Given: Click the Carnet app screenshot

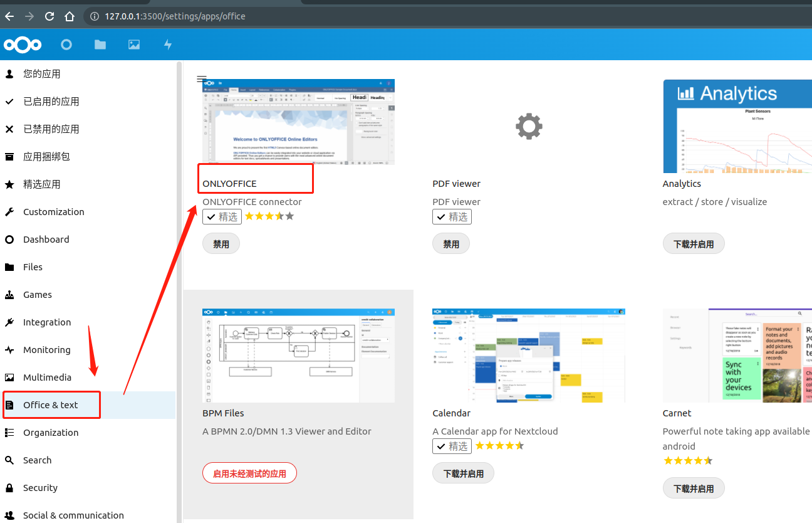Looking at the screenshot, I should (x=737, y=356).
